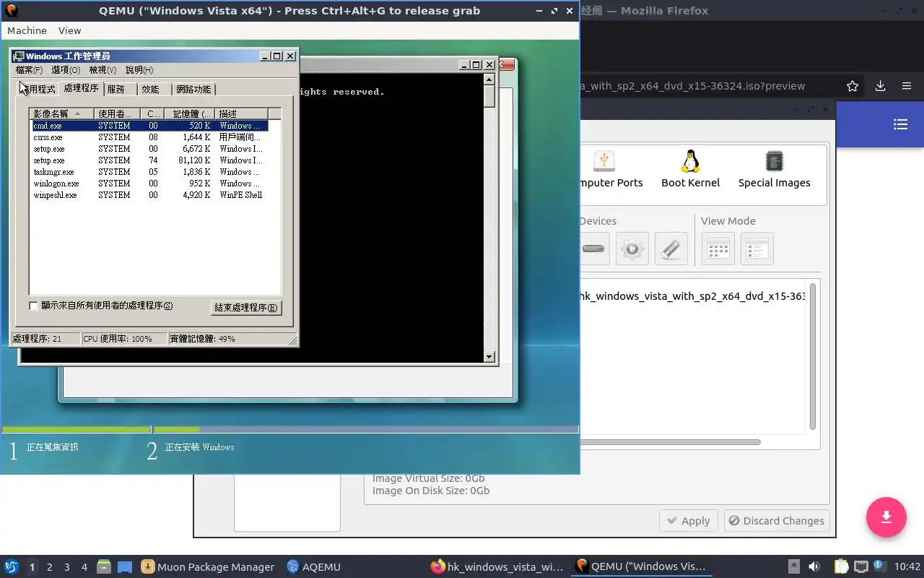Sort by 描述 column header
Viewport: 924px width, 578px height.
pos(242,113)
